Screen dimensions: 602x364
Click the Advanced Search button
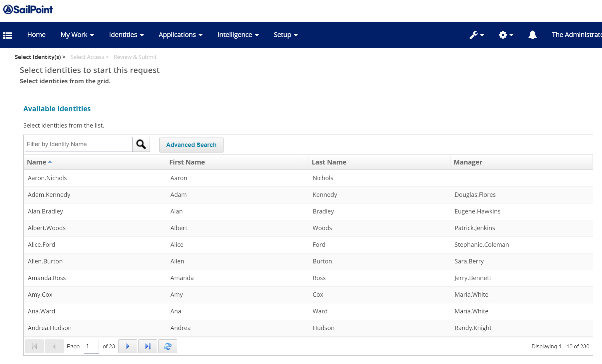tap(191, 145)
